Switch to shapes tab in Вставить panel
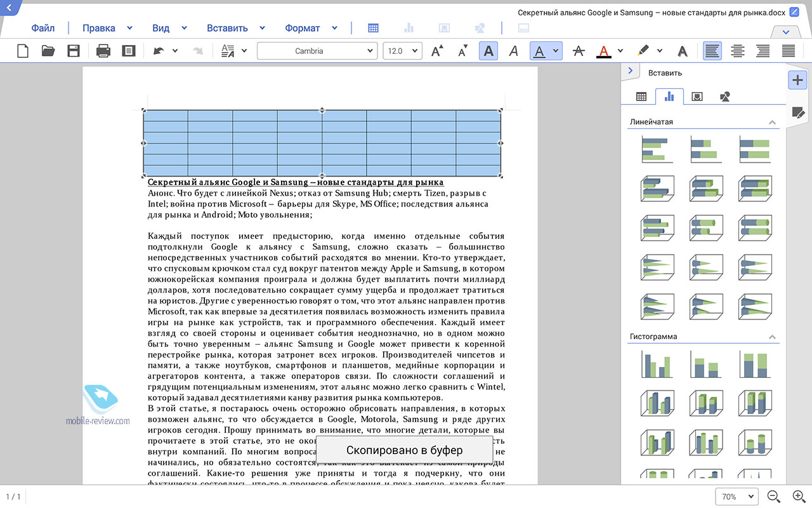This screenshot has width=812, height=508. click(x=725, y=97)
